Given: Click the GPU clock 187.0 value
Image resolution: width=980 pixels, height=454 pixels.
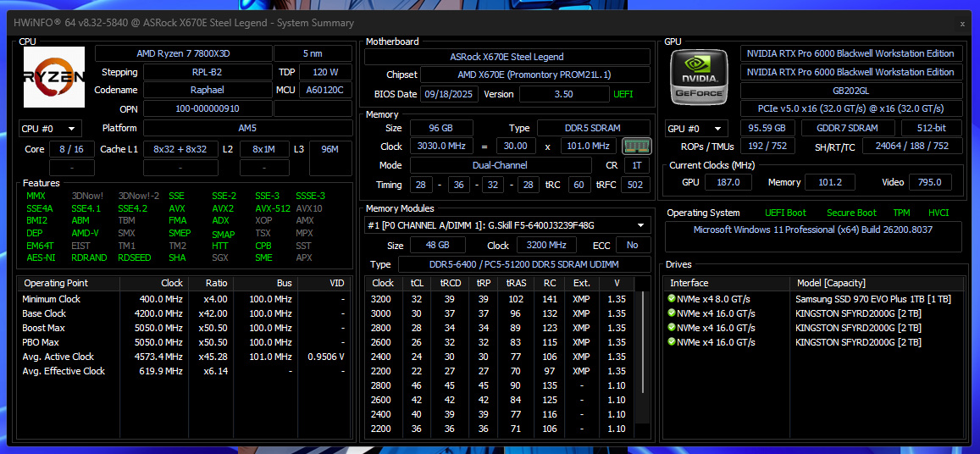Looking at the screenshot, I should [x=728, y=182].
